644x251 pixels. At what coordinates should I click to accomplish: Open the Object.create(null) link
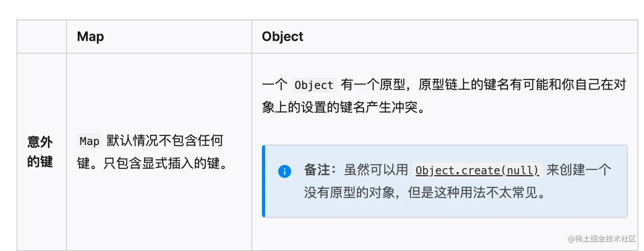[477, 170]
